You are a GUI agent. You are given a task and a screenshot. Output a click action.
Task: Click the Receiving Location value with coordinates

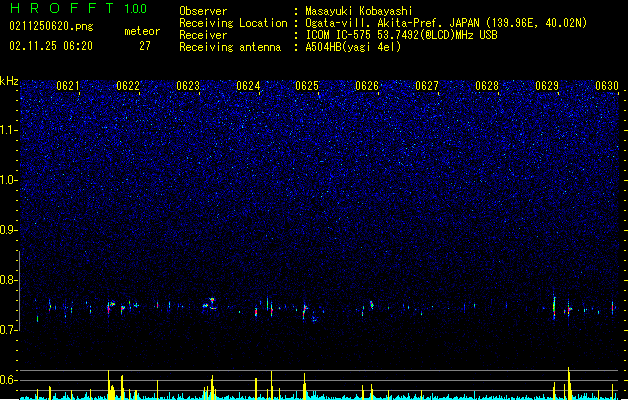pyautogui.click(x=446, y=23)
